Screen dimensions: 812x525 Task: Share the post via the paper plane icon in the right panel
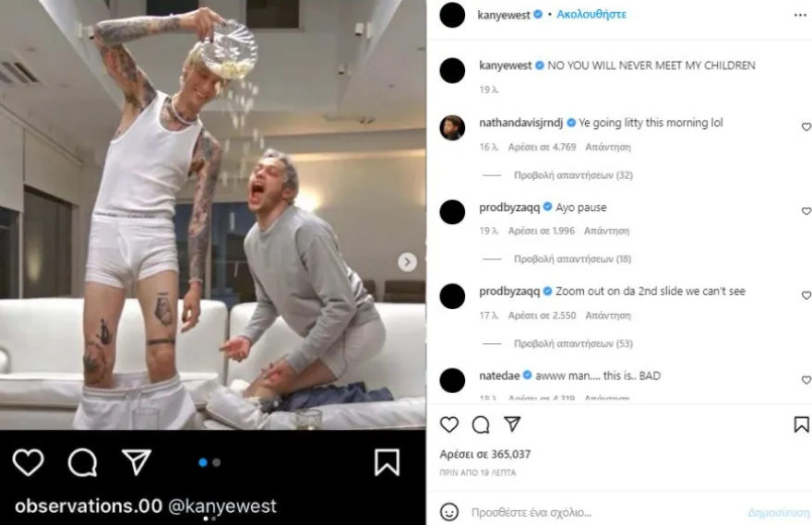click(x=512, y=424)
